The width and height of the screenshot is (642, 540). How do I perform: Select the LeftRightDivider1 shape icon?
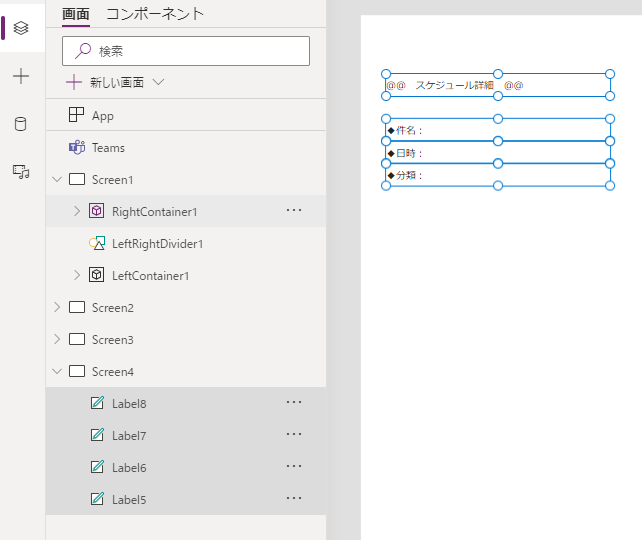click(97, 243)
